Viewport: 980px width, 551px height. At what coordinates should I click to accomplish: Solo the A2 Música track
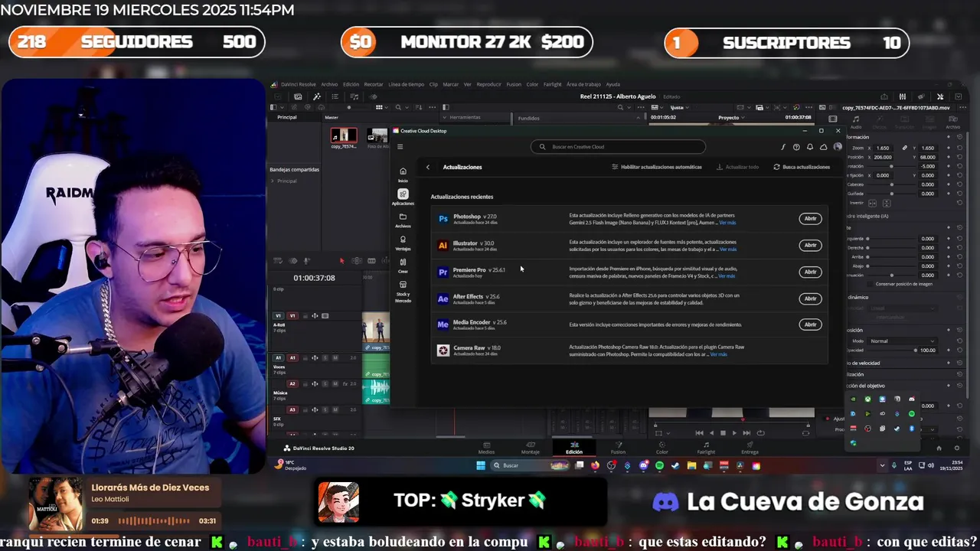(x=325, y=383)
